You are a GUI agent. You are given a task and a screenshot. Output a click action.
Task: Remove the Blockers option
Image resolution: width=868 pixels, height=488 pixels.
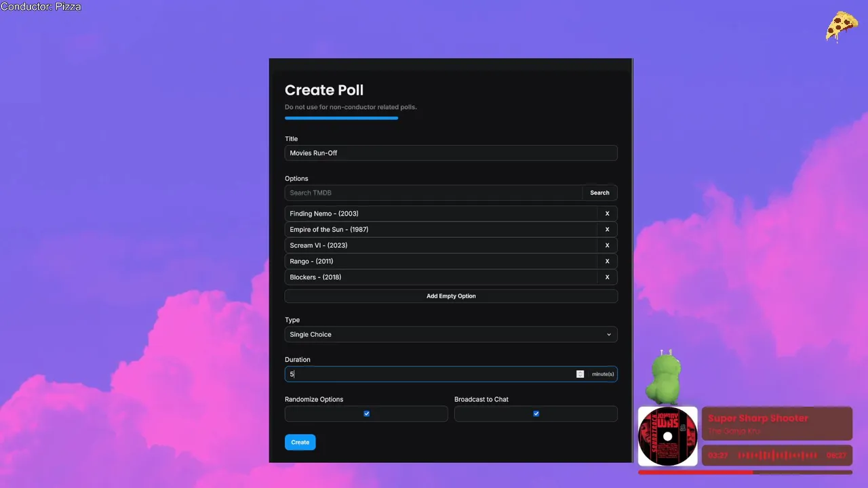(x=607, y=277)
